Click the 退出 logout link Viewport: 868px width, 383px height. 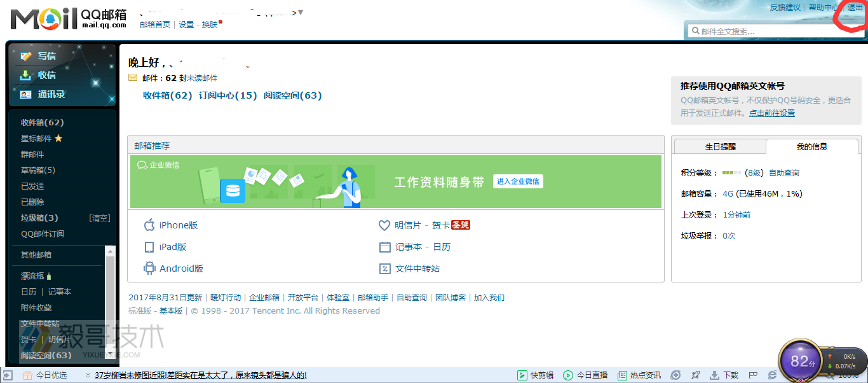pos(855,8)
